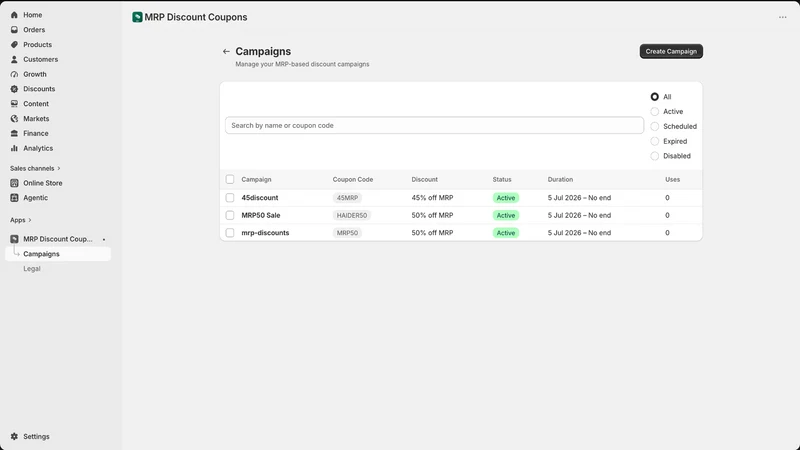Open the Campaigns sub-item under the app
Viewport: 800px width, 450px height.
tap(58, 254)
